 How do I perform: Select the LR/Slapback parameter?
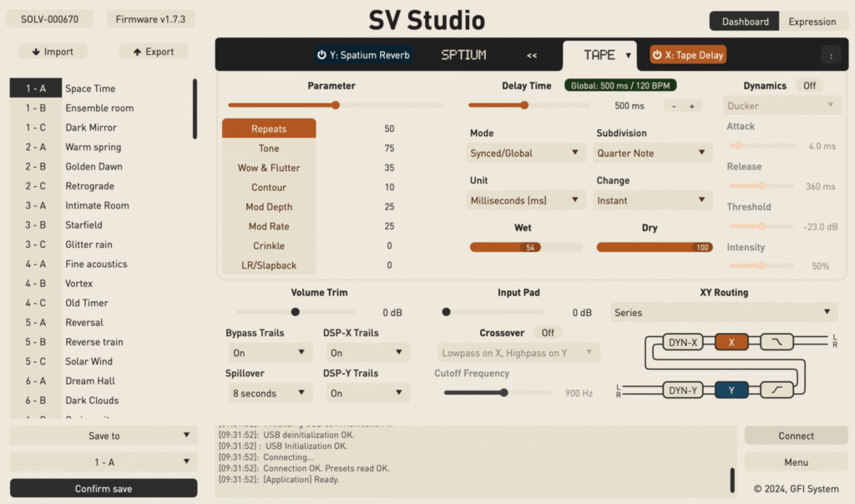pos(269,265)
